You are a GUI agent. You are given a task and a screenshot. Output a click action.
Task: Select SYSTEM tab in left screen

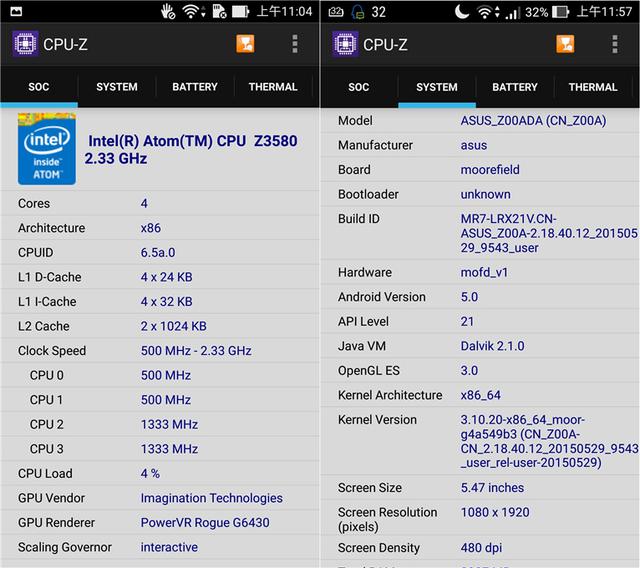pyautogui.click(x=117, y=87)
